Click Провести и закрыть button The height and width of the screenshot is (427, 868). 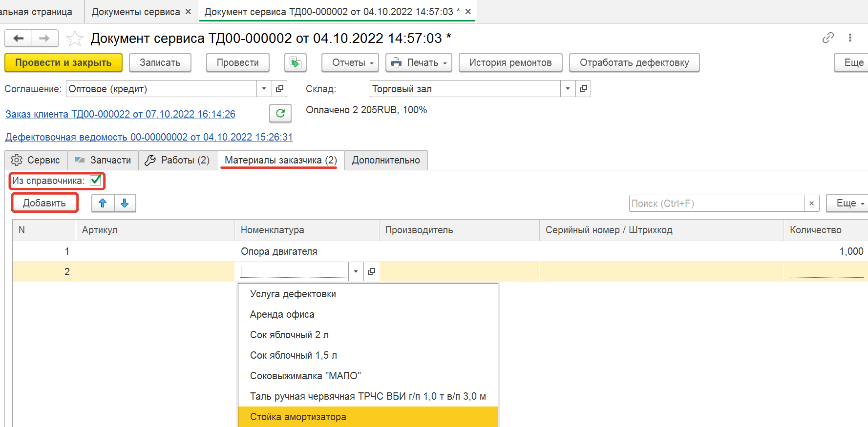64,62
